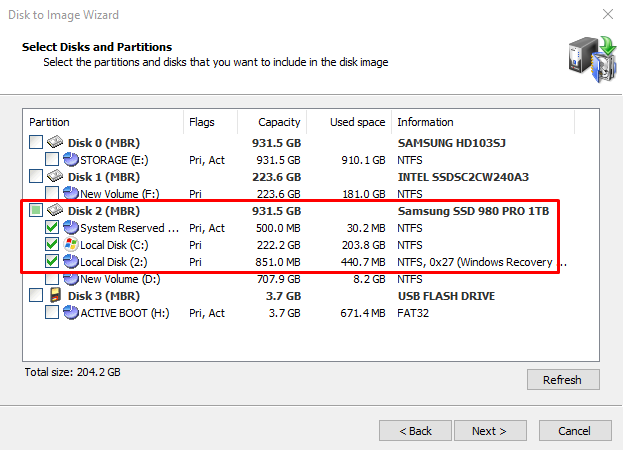The height and width of the screenshot is (450, 623).
Task: Click the Total size: 204.2 GB label
Action: (73, 372)
